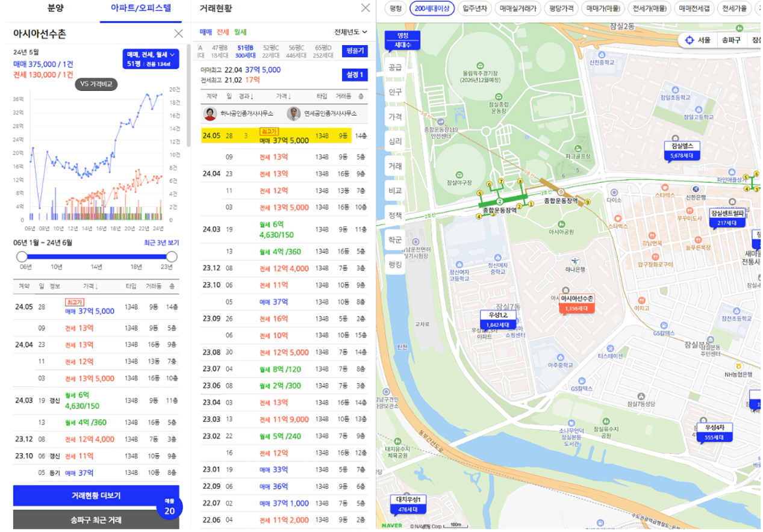Switch to the 분양 tab

55,8
